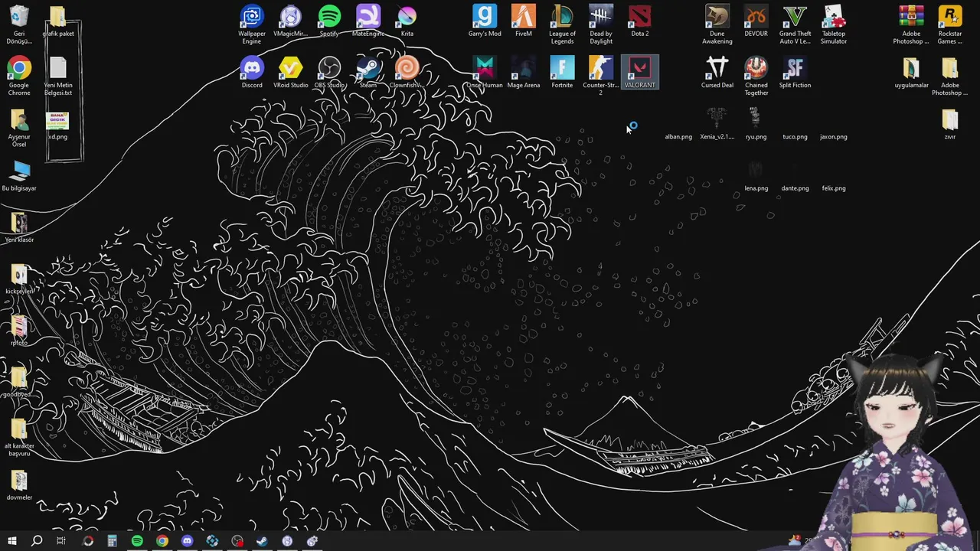
Task: Open the Fortnite shortcut
Action: pos(562,72)
